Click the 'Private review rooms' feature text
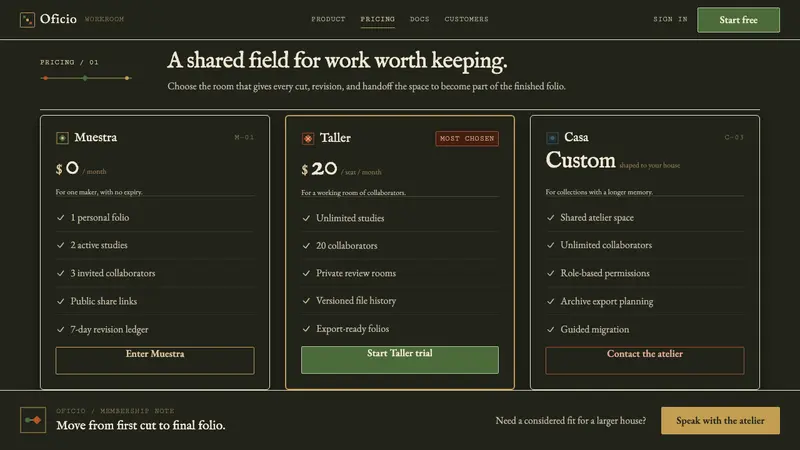Viewport: 800px width, 450px height. tap(356, 273)
